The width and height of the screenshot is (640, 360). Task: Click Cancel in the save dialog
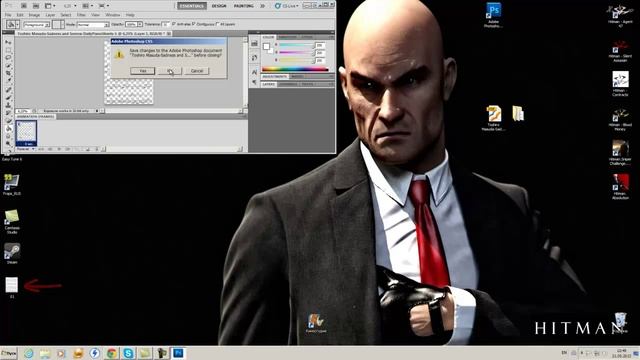(197, 71)
